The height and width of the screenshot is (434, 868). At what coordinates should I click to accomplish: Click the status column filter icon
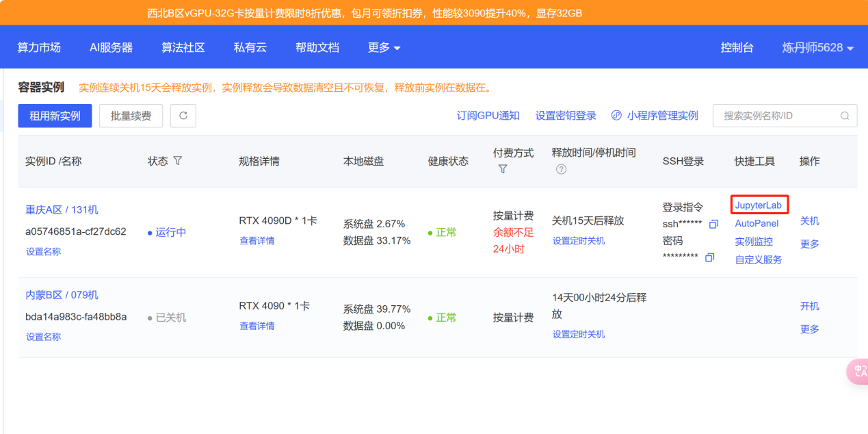click(x=178, y=161)
